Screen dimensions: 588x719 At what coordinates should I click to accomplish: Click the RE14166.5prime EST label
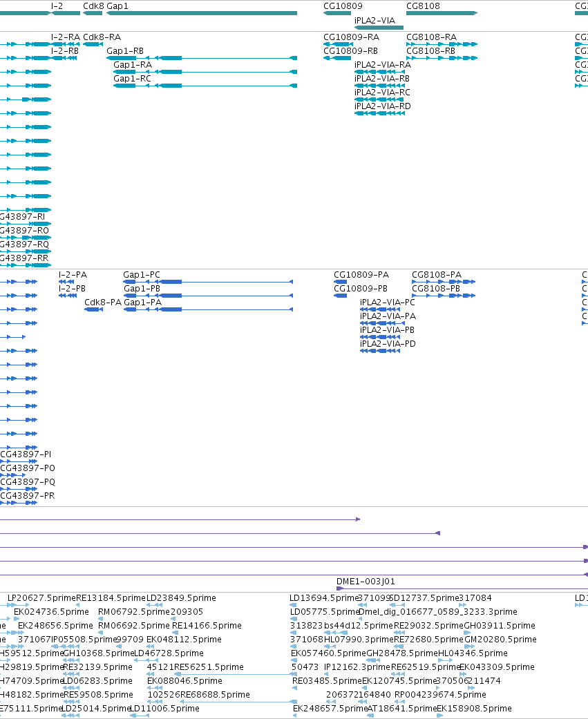pyautogui.click(x=207, y=626)
